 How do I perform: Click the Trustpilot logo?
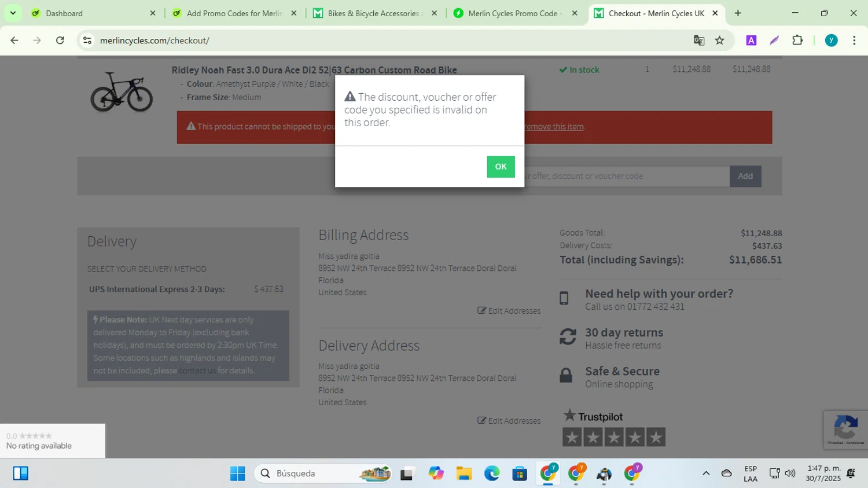[x=593, y=416]
